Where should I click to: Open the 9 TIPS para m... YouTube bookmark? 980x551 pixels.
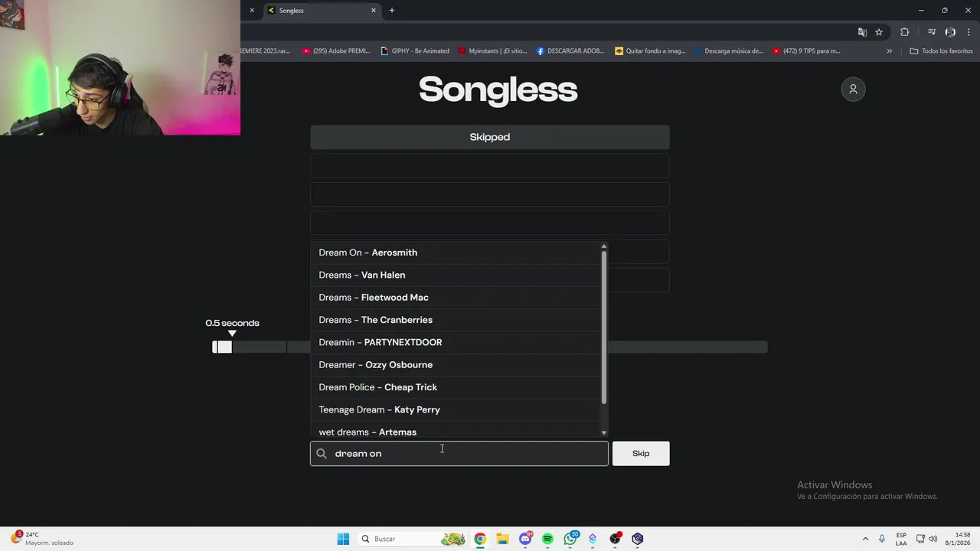pos(806,51)
